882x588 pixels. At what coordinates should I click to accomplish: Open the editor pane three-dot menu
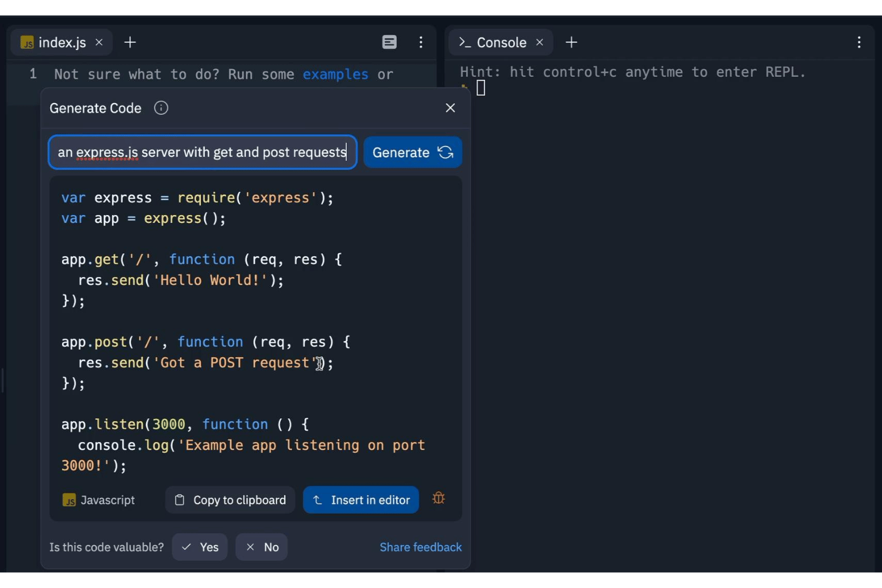coord(421,42)
